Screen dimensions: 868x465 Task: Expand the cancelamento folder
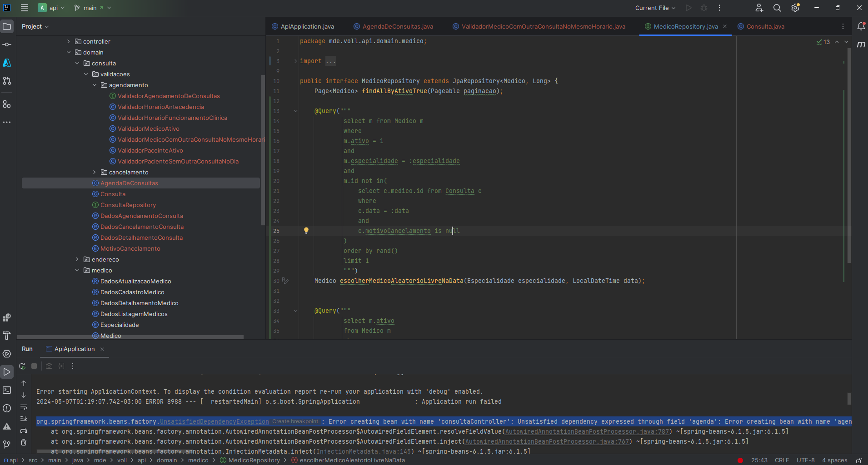pos(95,172)
